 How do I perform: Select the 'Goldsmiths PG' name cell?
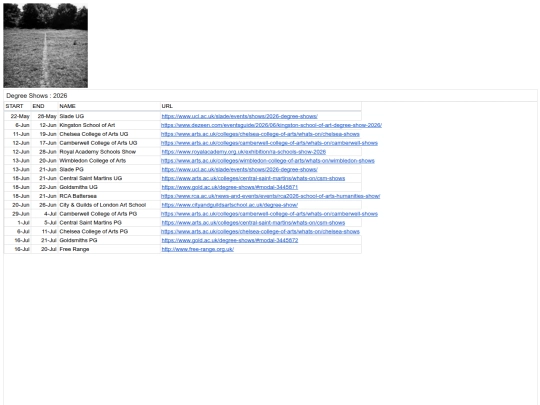pyautogui.click(x=109, y=240)
